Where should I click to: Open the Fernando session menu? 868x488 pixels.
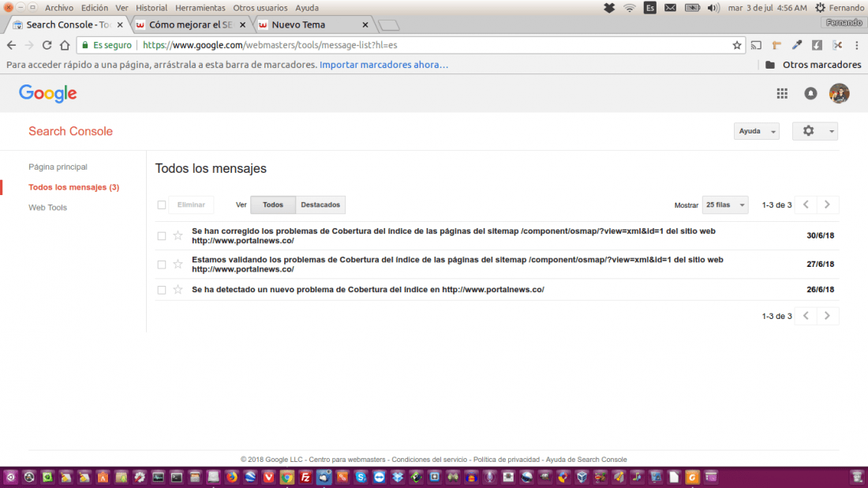(x=840, y=8)
